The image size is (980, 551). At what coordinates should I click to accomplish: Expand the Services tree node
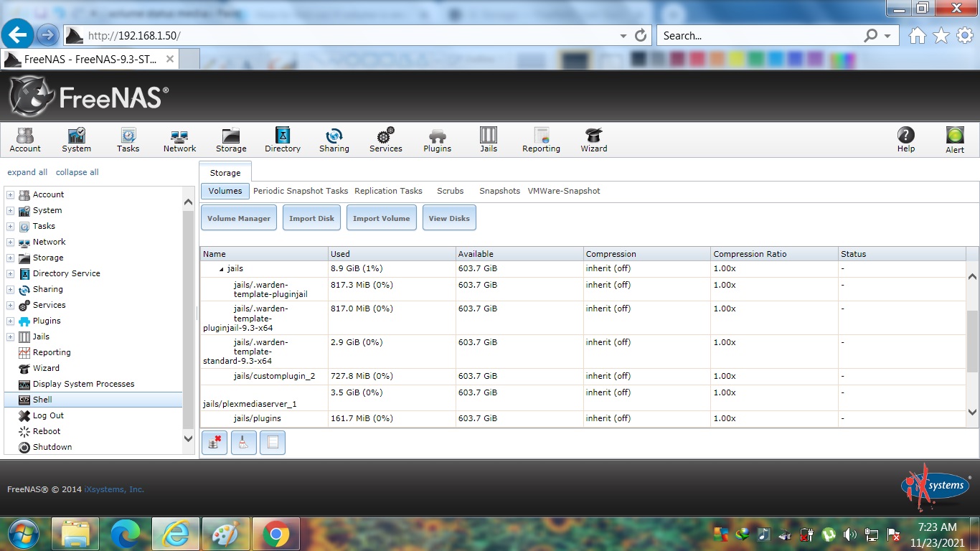point(11,305)
